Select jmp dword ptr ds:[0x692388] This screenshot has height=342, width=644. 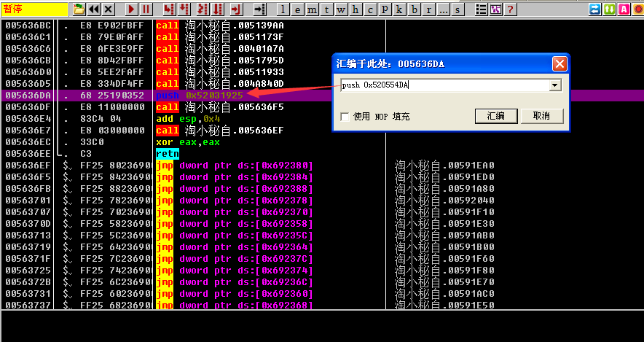(x=235, y=189)
